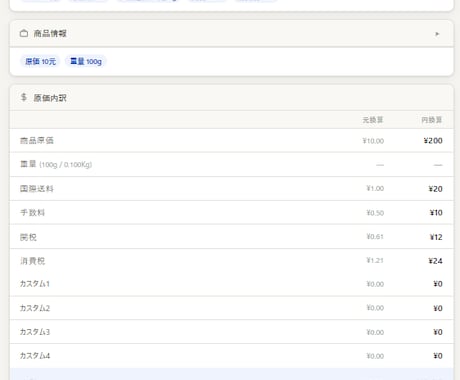Click the 原価内訳 section header

tap(231, 98)
